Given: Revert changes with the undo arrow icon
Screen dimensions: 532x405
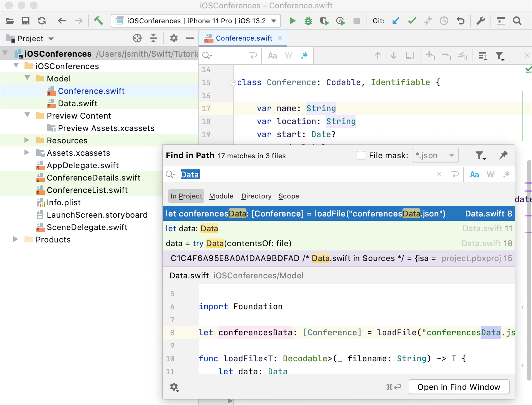Looking at the screenshot, I should click(x=460, y=21).
